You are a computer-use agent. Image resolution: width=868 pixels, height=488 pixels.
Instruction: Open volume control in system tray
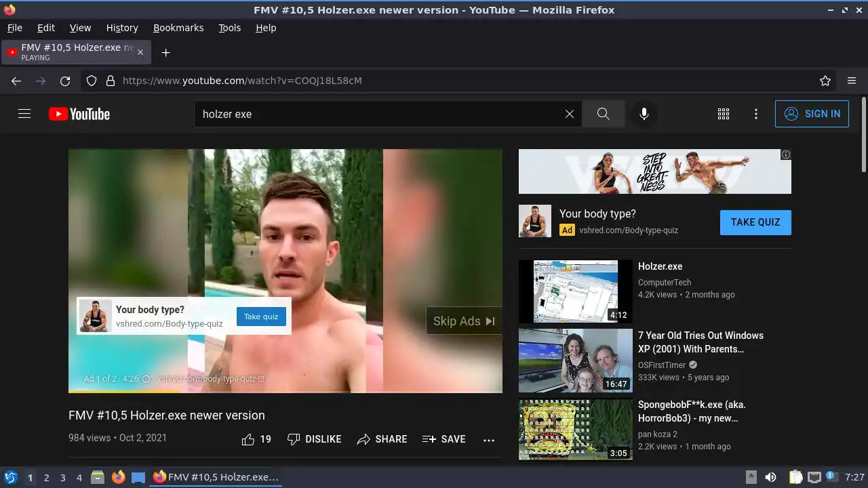(770, 477)
